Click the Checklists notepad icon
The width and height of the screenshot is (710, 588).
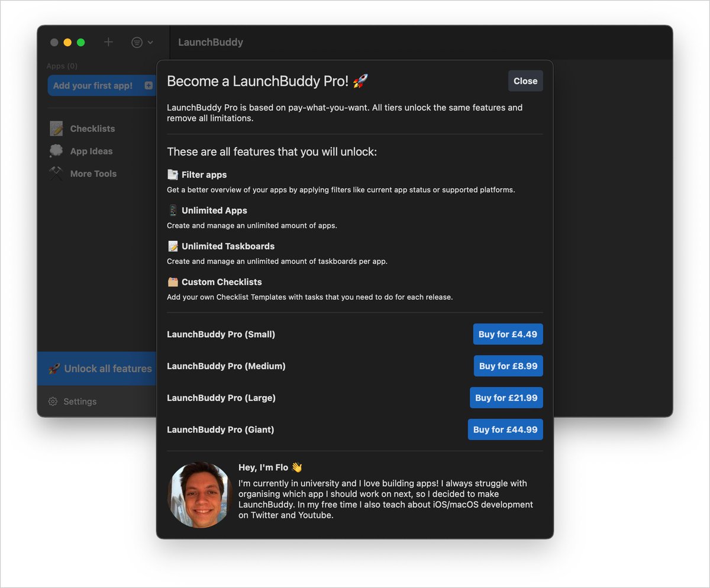[56, 128]
